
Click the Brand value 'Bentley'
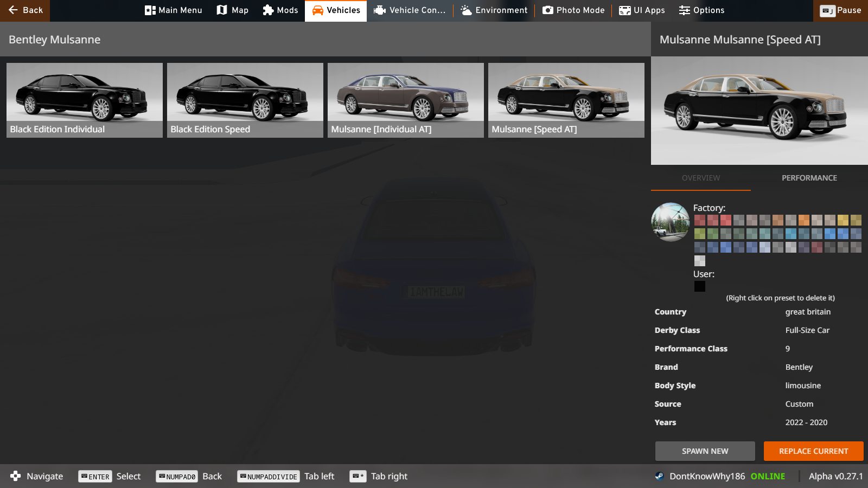pos(799,367)
